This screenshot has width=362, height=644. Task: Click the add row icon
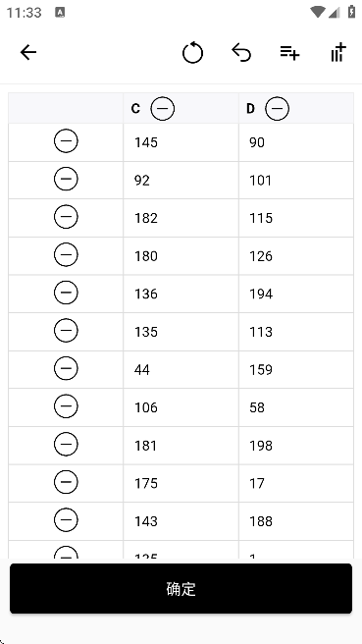(x=289, y=53)
